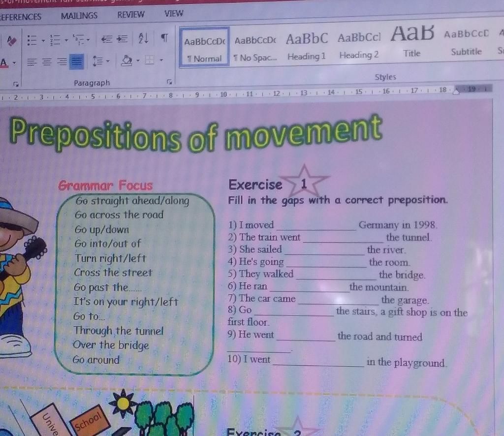Open shading color dropdown arrow

click(x=138, y=60)
